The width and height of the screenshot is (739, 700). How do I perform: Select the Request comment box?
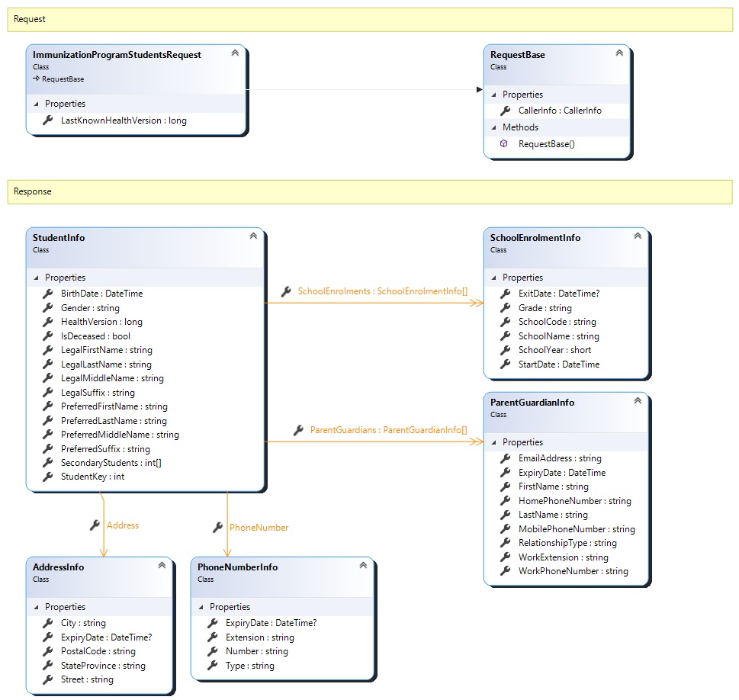pyautogui.click(x=369, y=19)
